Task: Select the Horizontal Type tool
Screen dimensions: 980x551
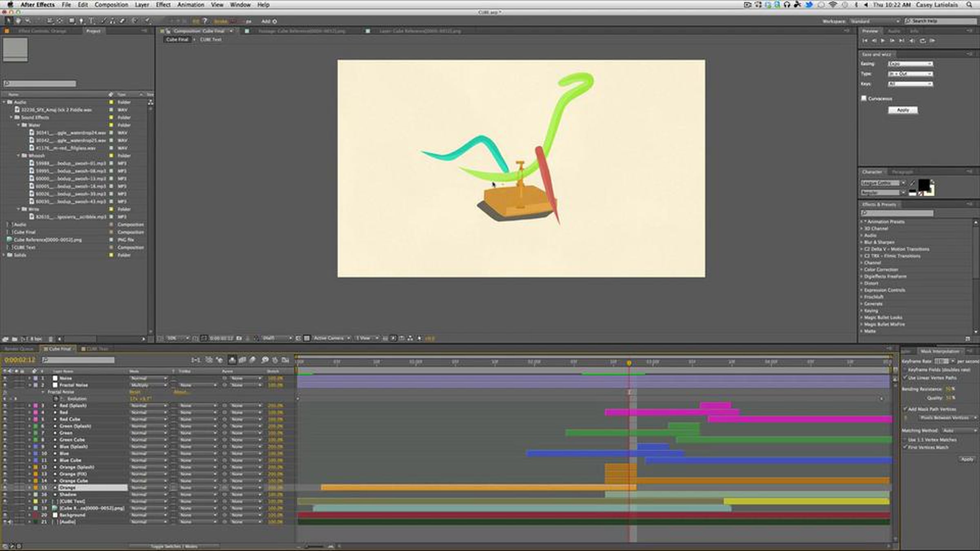Action: 91,21
